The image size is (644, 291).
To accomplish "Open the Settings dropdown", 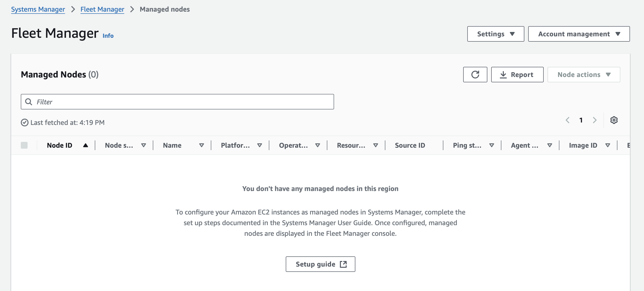I will click(x=496, y=34).
